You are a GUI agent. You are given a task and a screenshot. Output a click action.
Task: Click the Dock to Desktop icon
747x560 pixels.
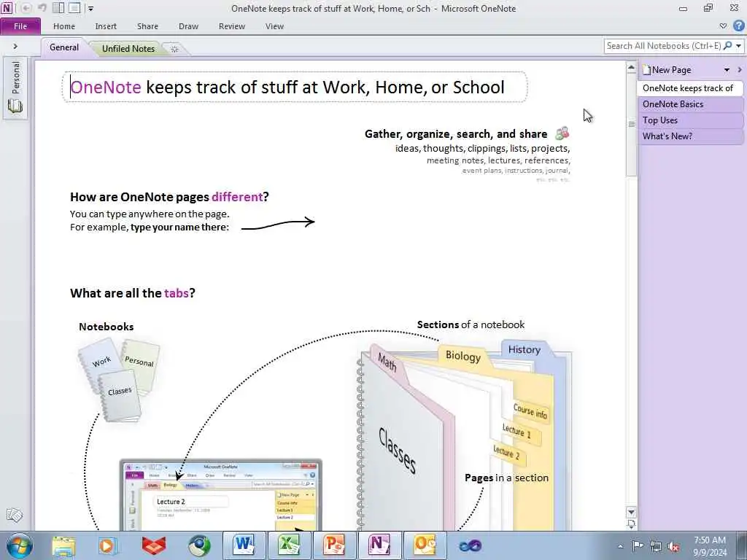[58, 7]
